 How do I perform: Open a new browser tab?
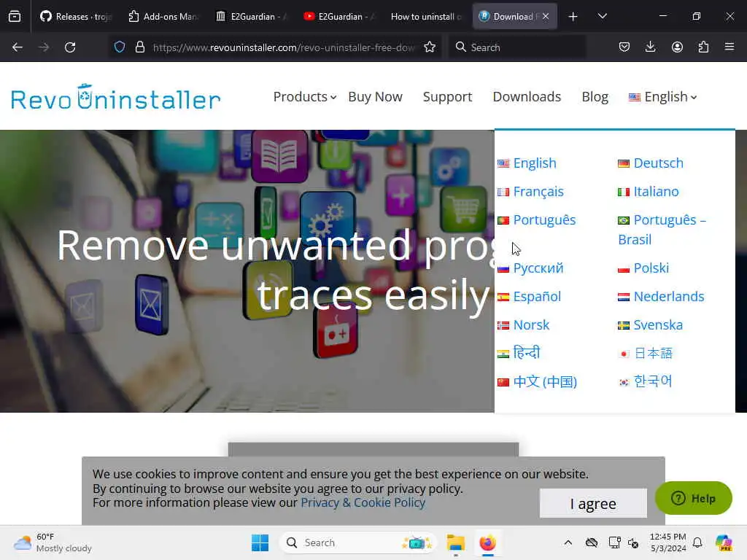(573, 17)
